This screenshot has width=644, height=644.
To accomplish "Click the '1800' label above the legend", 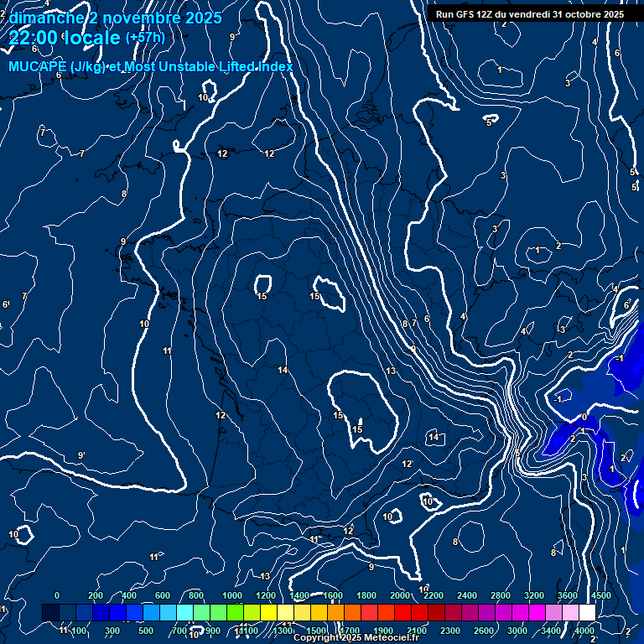I will (366, 595).
